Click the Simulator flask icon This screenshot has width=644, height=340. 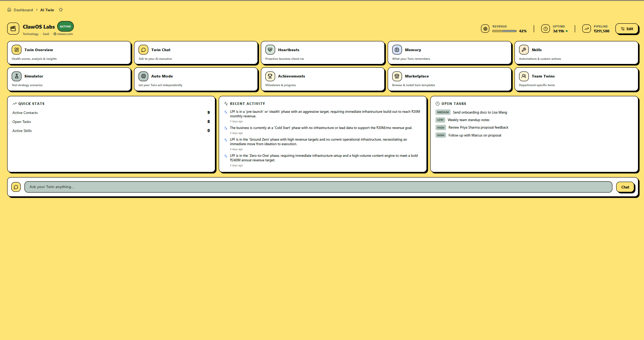[17, 76]
